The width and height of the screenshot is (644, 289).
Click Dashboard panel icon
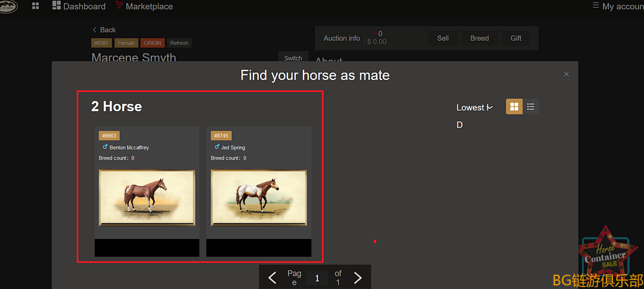pyautogui.click(x=56, y=6)
